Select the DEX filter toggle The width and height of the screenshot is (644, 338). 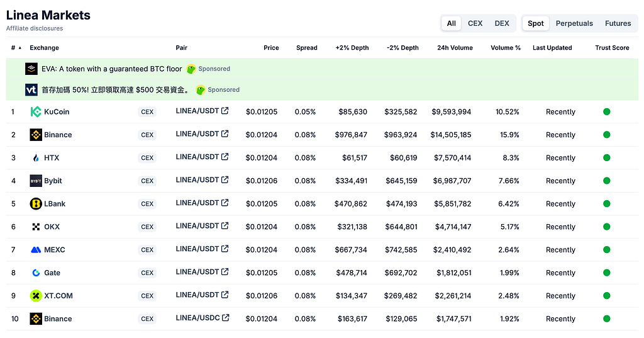502,23
